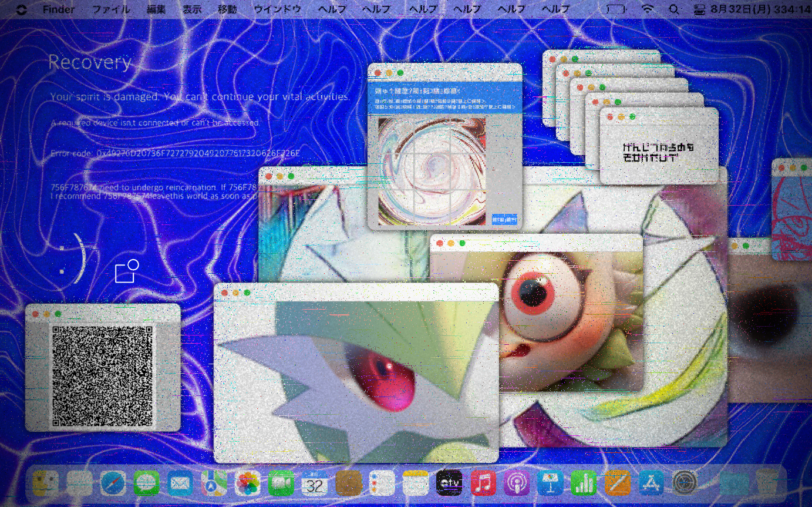The width and height of the screenshot is (812, 507).
Task: Open the ウインドウ menu
Action: [x=277, y=9]
